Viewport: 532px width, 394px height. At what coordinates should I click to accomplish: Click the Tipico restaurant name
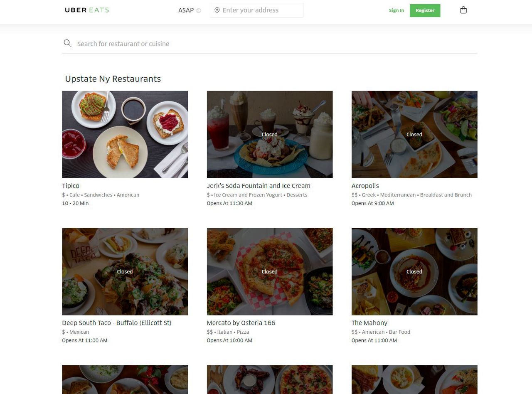click(x=71, y=186)
